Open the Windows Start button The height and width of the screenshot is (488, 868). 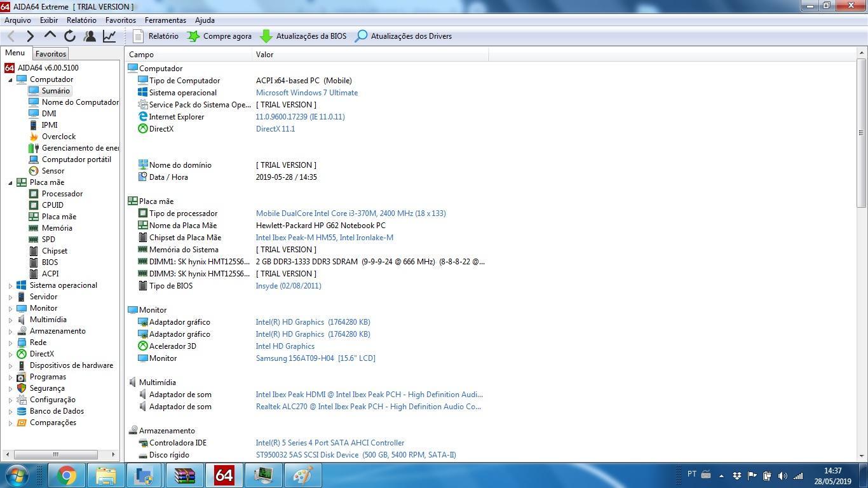pos(16,475)
